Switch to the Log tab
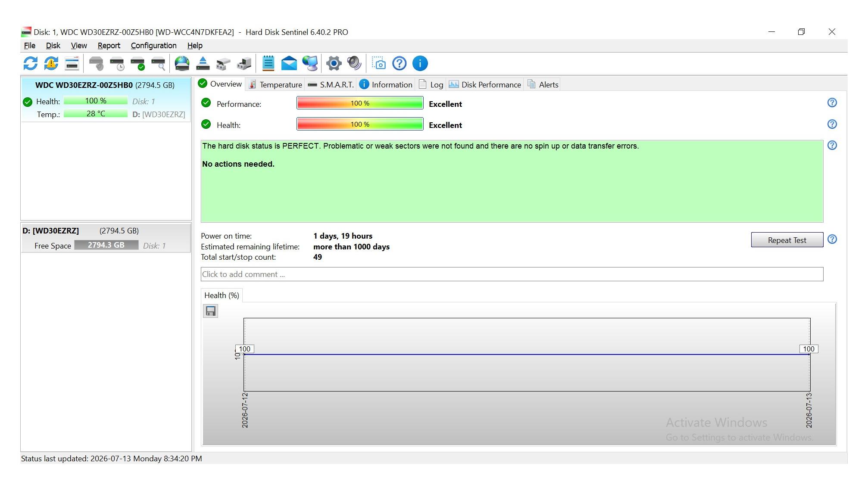 click(x=431, y=84)
